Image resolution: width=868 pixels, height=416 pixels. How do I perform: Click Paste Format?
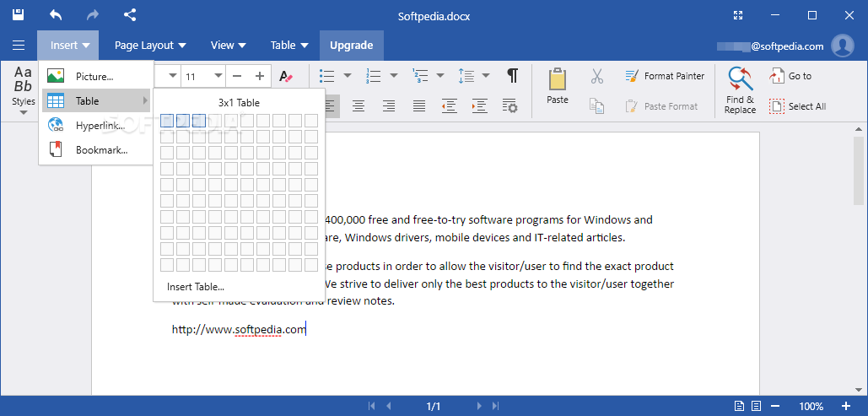click(661, 106)
